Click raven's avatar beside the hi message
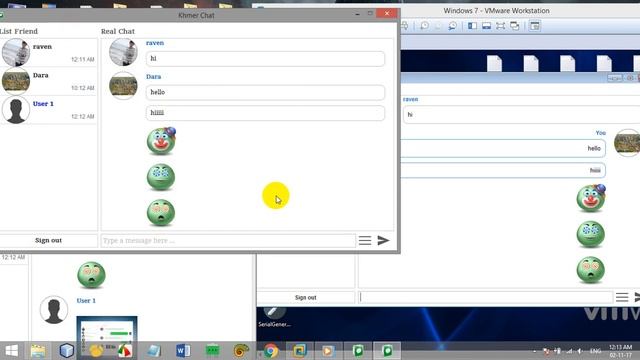Screen dimensions: 640x360 pyautogui.click(x=123, y=52)
